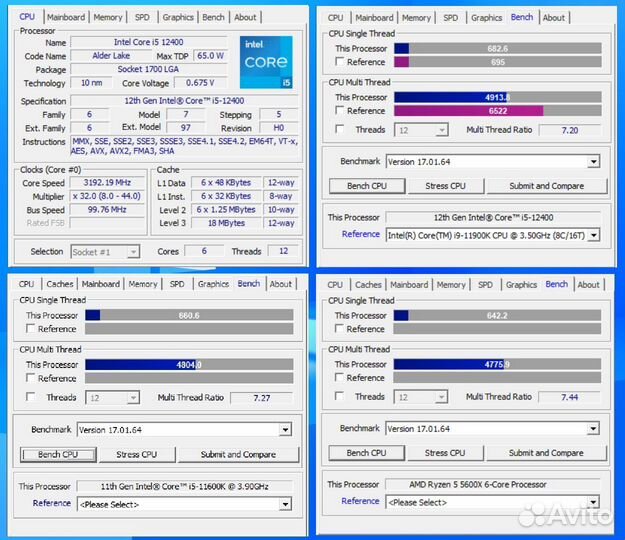This screenshot has width=625, height=540.
Task: Click Stress CPU in the i5-11600K window
Action: pos(137,454)
